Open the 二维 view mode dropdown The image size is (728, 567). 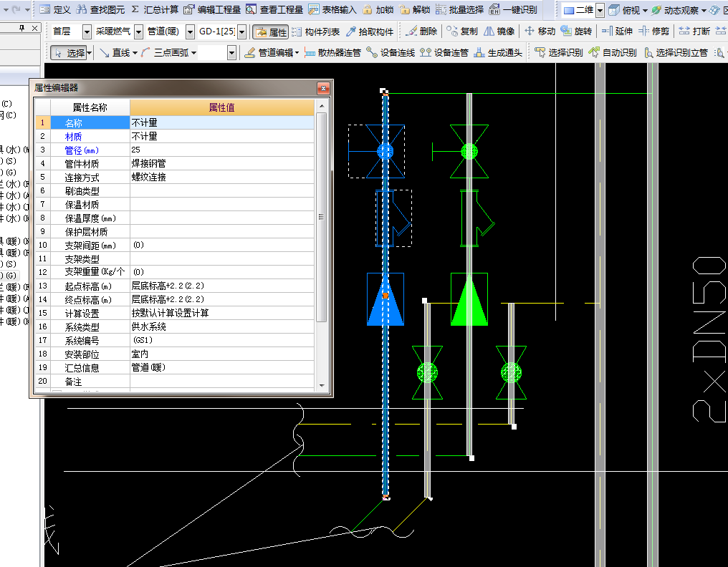tap(600, 10)
